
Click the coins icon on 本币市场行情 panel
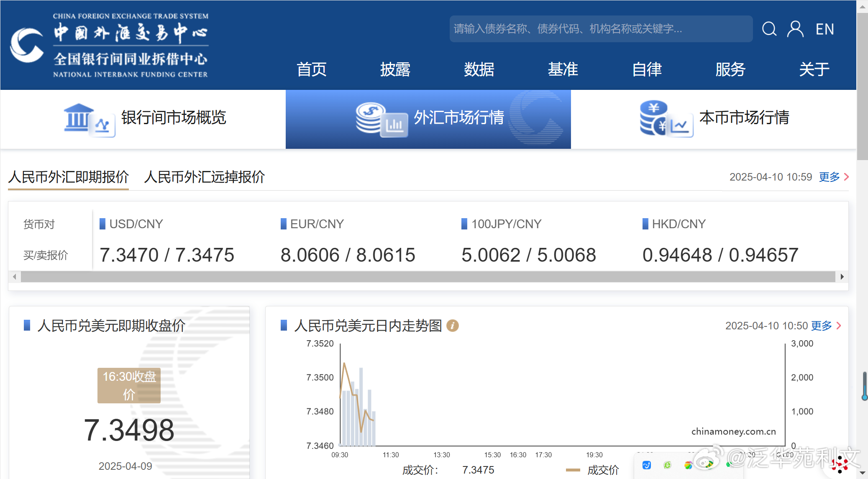coord(656,118)
